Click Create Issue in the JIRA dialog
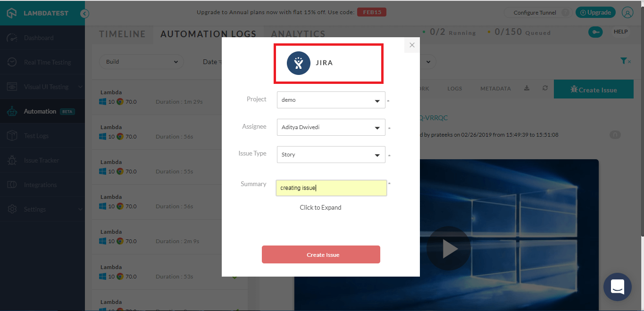This screenshot has width=644, height=311. click(x=321, y=254)
